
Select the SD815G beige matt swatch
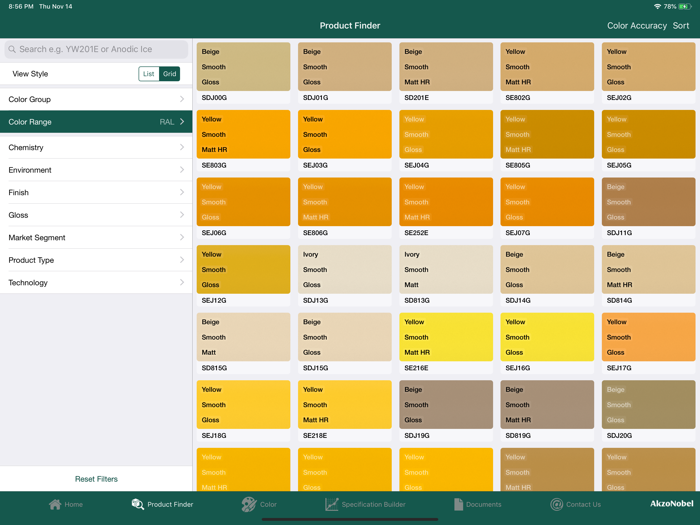click(243, 337)
